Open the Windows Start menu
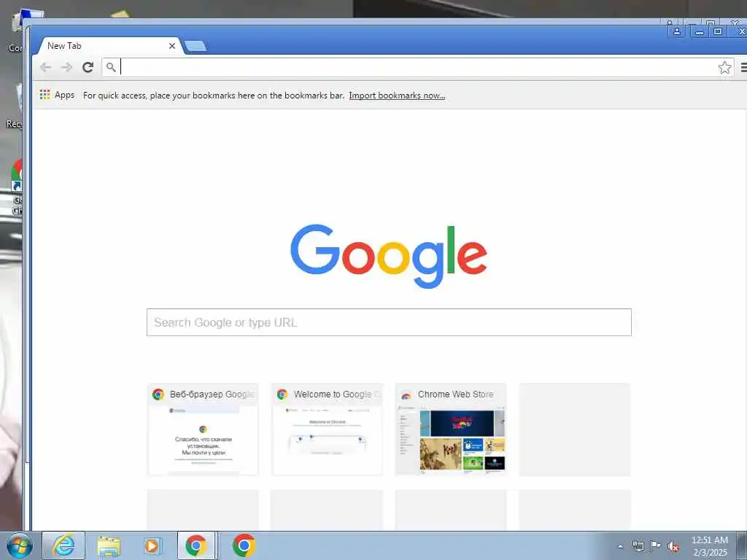 [x=20, y=545]
